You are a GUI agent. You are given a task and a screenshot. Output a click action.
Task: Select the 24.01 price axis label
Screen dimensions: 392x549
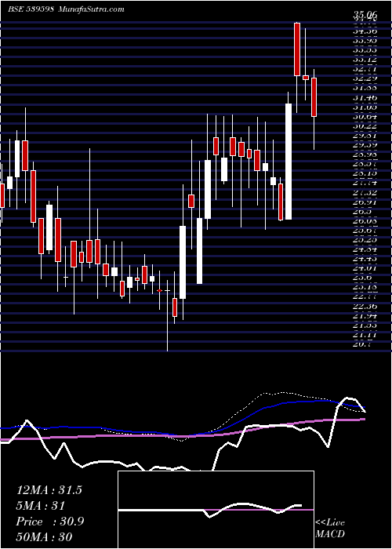365,268
